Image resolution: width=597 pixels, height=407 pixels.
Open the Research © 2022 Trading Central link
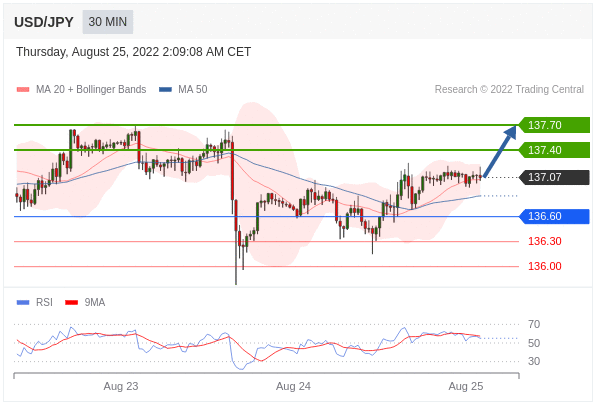tap(509, 89)
